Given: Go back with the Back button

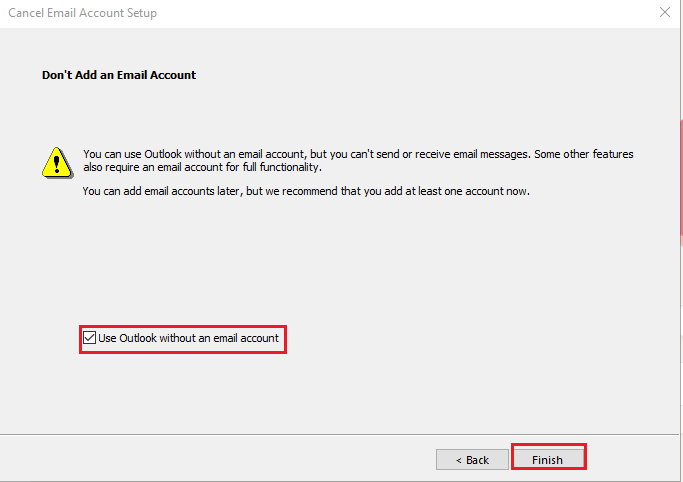Looking at the screenshot, I should coord(472,460).
